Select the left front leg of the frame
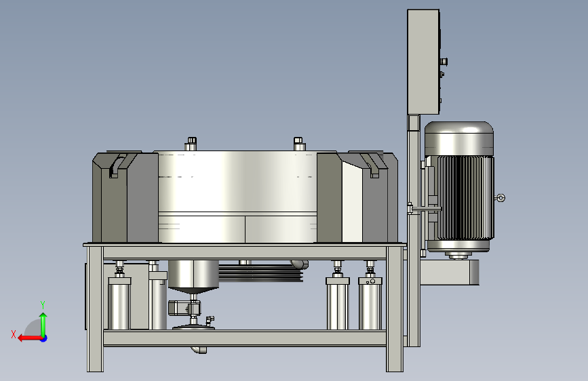 point(95,309)
